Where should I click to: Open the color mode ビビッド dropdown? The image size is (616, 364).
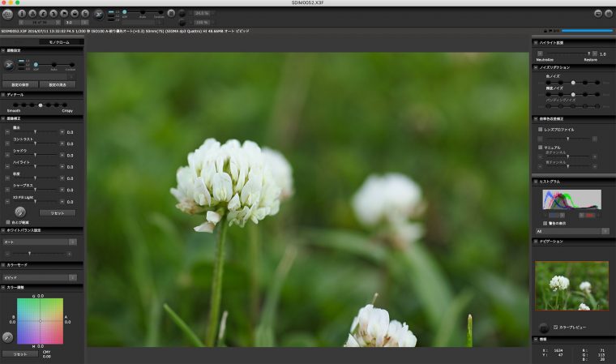click(x=39, y=277)
